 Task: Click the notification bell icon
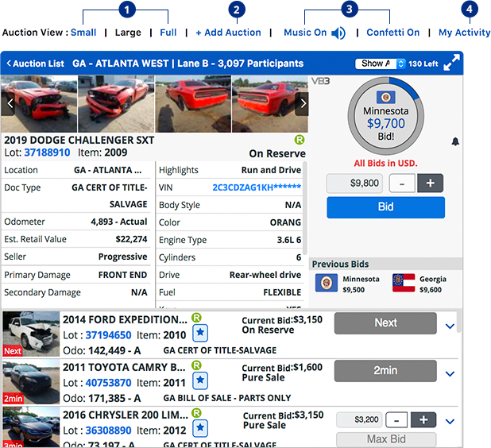pyautogui.click(x=455, y=141)
